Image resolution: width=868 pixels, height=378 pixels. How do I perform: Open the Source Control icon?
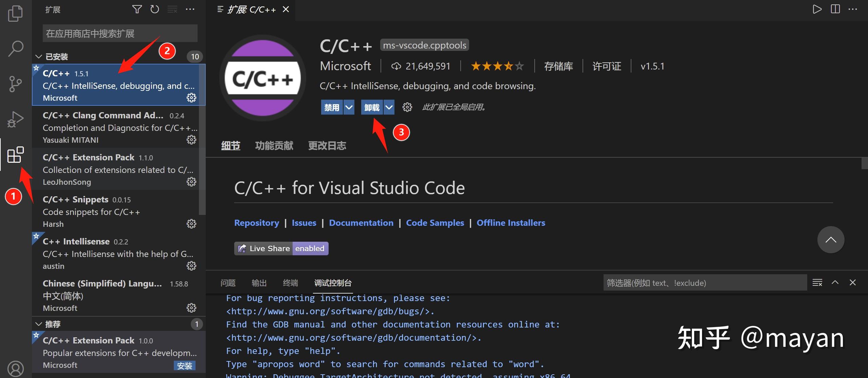coord(15,84)
